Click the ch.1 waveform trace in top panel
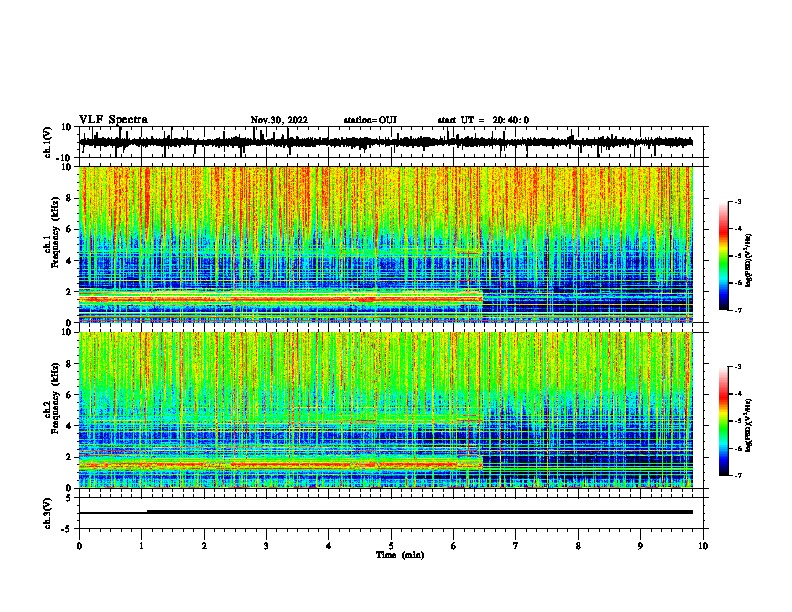The image size is (792, 612). [386, 142]
